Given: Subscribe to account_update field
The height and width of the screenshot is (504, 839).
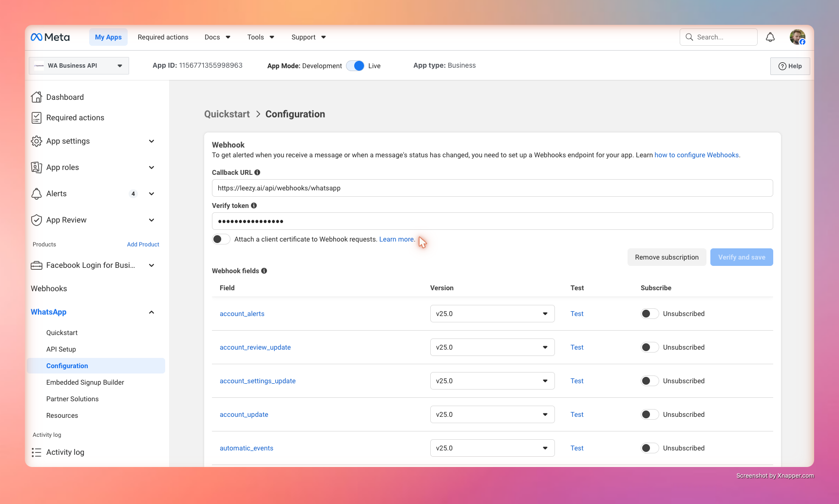Looking at the screenshot, I should [x=650, y=414].
